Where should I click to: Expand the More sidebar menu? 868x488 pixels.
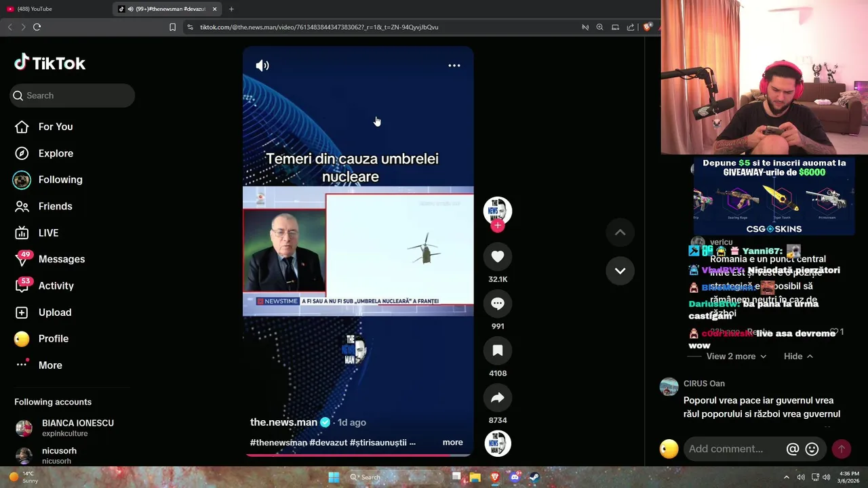pyautogui.click(x=39, y=365)
